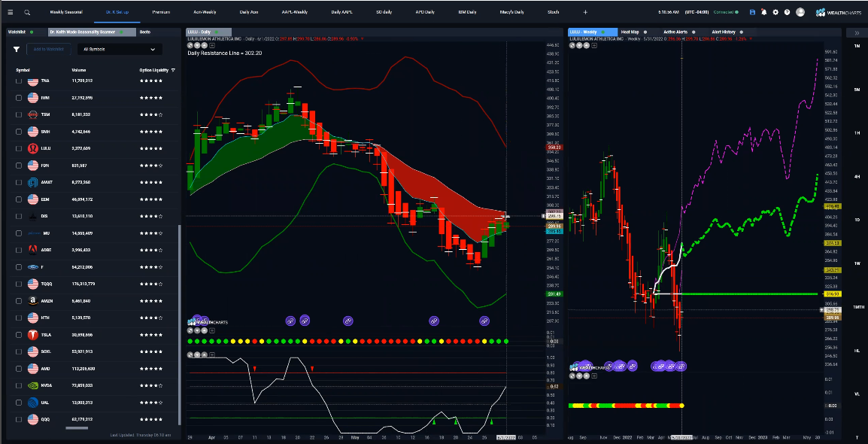
Task: Collapse right sidebar with double chevron
Action: tap(857, 32)
